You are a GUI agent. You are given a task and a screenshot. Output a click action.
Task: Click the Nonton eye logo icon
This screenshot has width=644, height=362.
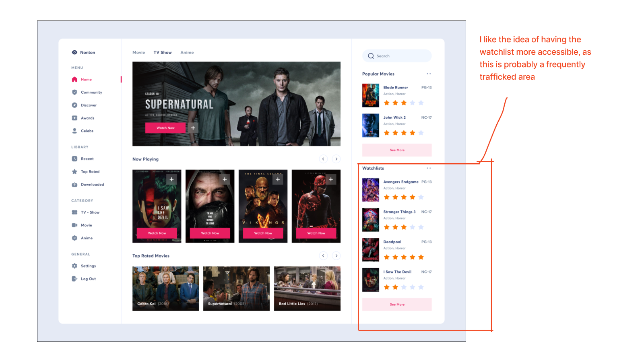(74, 52)
